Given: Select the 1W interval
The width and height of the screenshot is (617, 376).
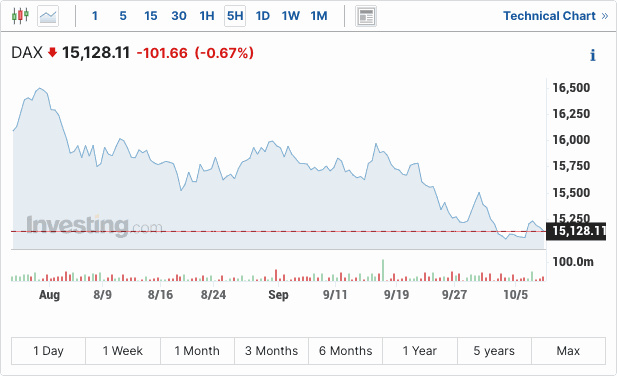Looking at the screenshot, I should 291,16.
